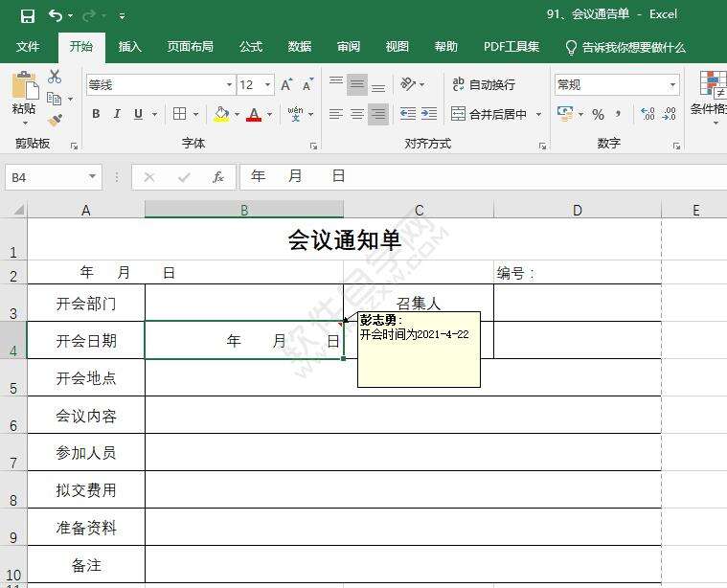Align text left
The height and width of the screenshot is (588, 727).
(336, 114)
